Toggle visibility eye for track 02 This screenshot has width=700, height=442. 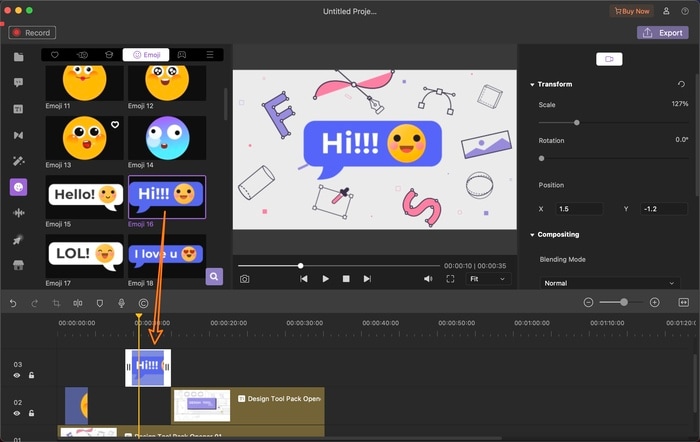[17, 413]
